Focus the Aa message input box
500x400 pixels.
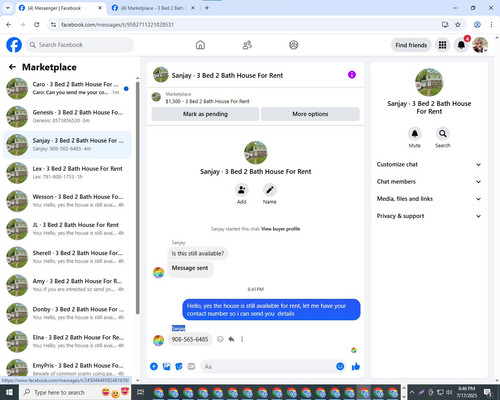pyautogui.click(x=268, y=367)
